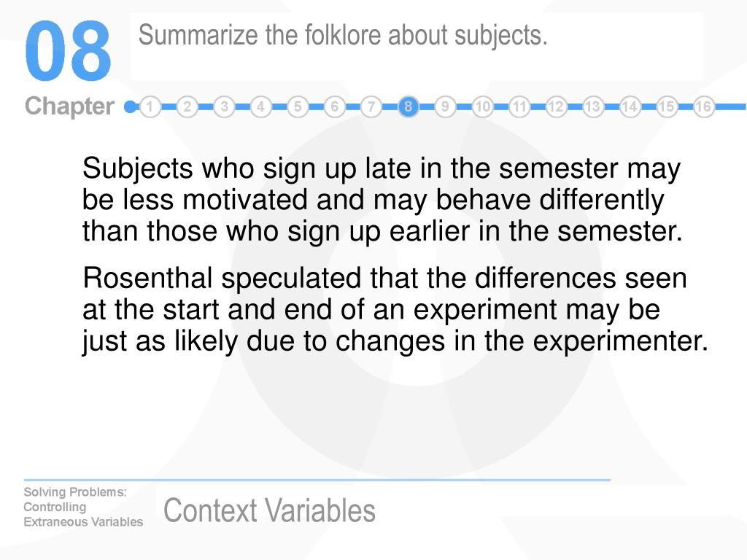Screen dimensions: 747x560
Task: Select chapter 13 on timeline
Action: [x=592, y=106]
